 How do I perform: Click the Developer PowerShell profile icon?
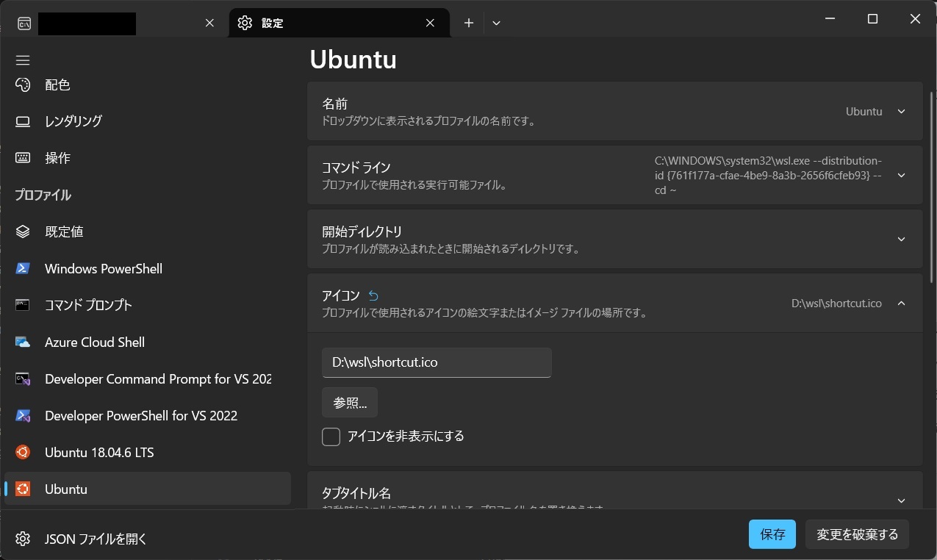pos(23,416)
